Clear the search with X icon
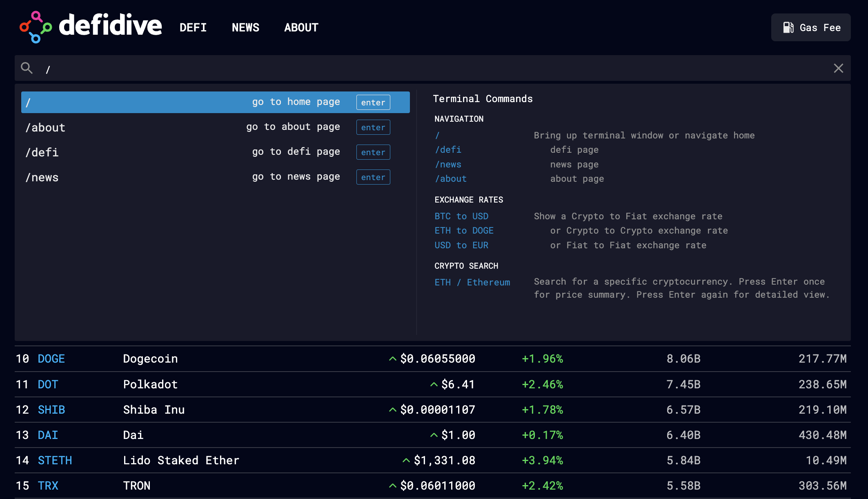 839,68
